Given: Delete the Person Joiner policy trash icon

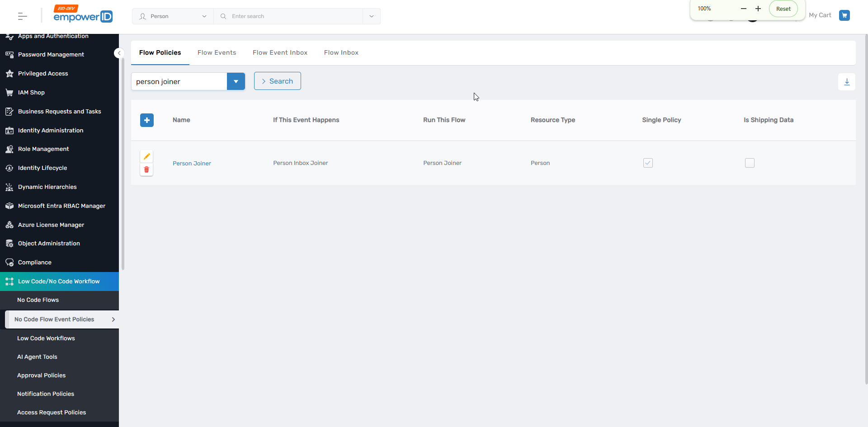Looking at the screenshot, I should [146, 169].
